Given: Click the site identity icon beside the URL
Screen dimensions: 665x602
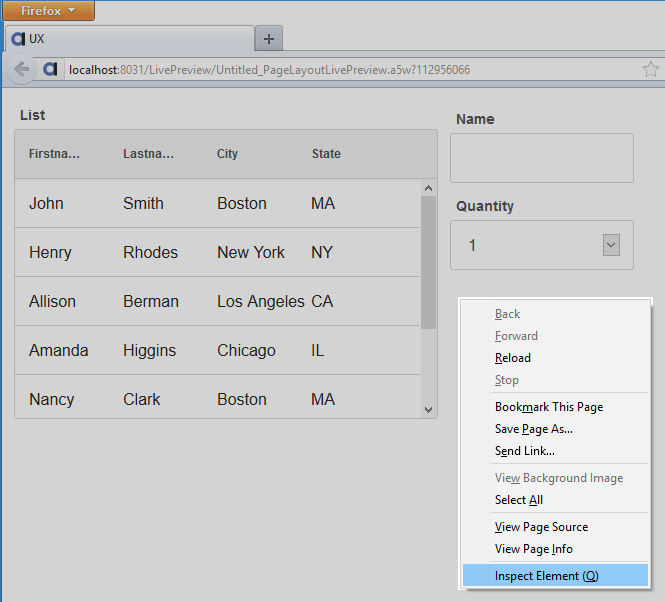Looking at the screenshot, I should click(x=50, y=69).
